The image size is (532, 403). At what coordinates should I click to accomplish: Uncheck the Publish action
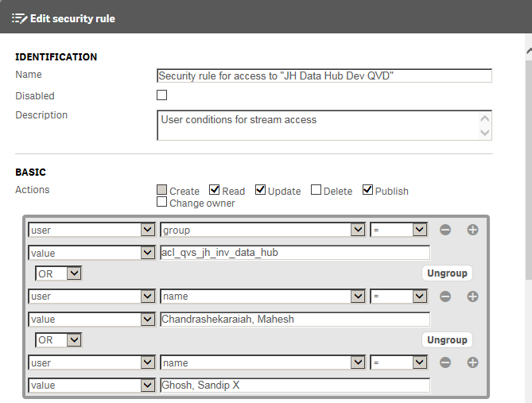[x=367, y=190]
